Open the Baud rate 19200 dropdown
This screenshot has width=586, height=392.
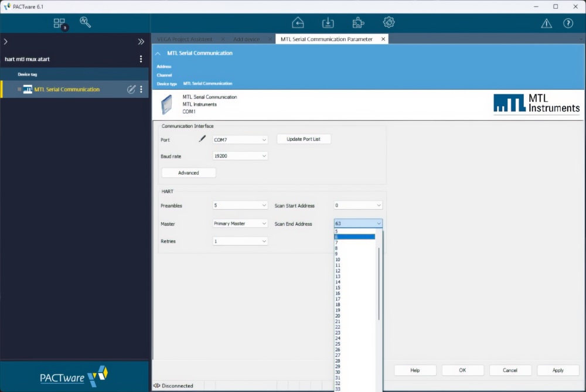[240, 156]
